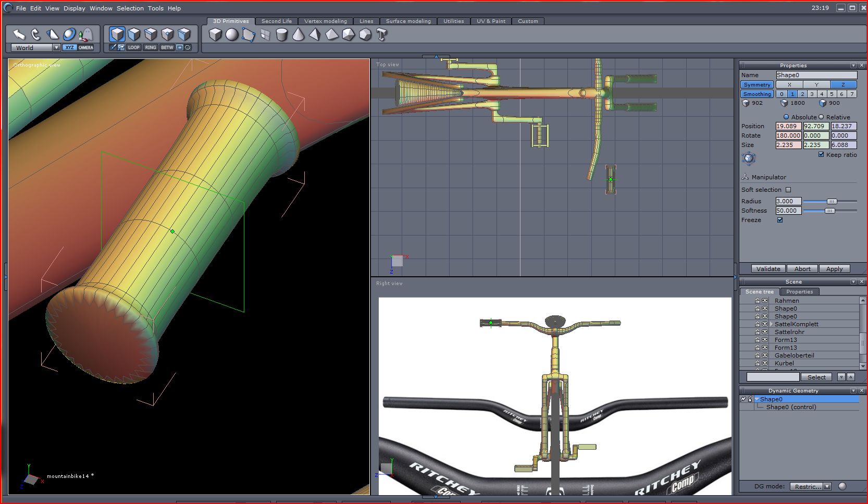Image resolution: width=868 pixels, height=504 pixels.
Task: Click the Validate button
Action: 768,269
